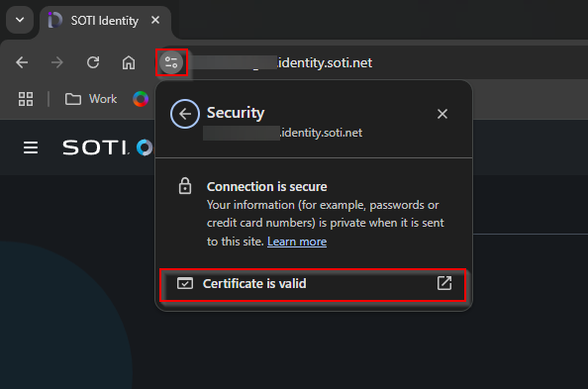Open the tab search dropdown arrow
Image resolution: width=588 pixels, height=389 pixels.
[20, 20]
